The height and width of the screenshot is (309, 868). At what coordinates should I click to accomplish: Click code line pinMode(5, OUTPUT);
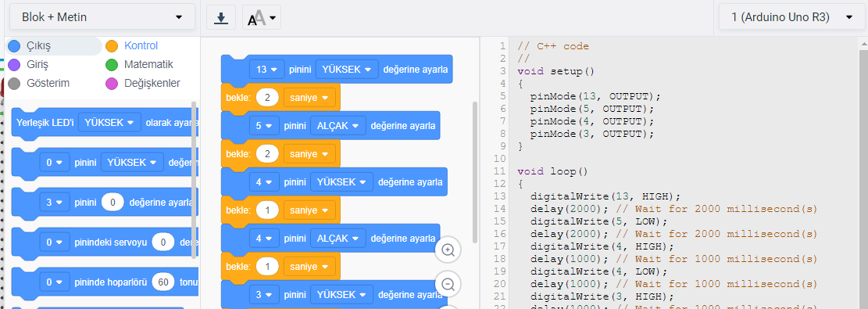pyautogui.click(x=591, y=109)
